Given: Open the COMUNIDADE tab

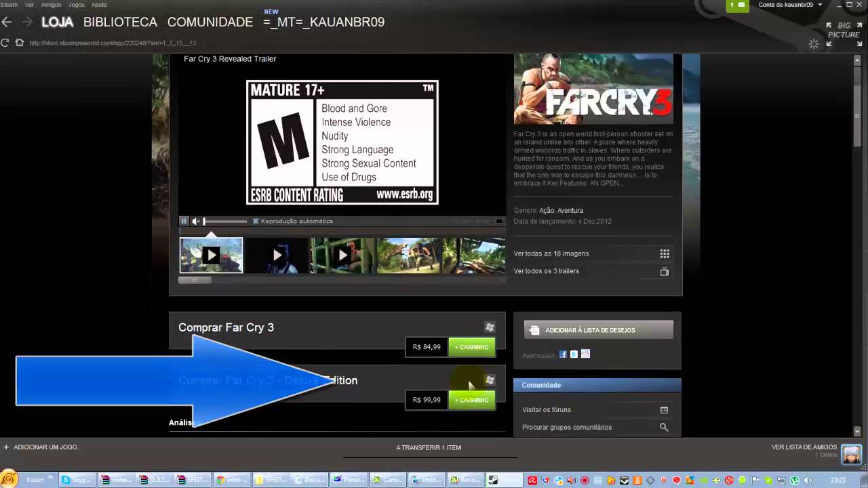Looking at the screenshot, I should tap(210, 22).
